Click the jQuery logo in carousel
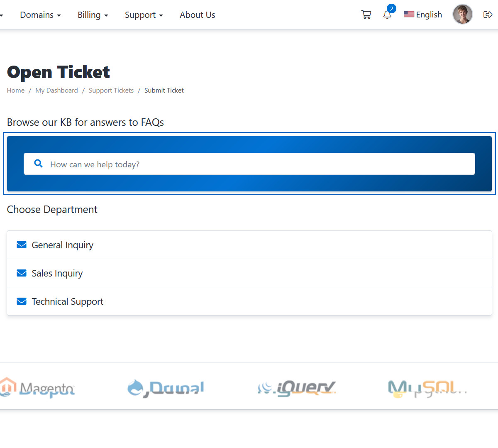The height and width of the screenshot is (448, 498). 297,389
